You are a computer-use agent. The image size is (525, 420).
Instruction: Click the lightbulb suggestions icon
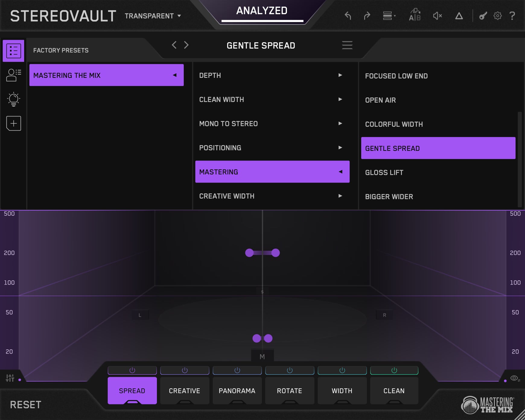(14, 99)
